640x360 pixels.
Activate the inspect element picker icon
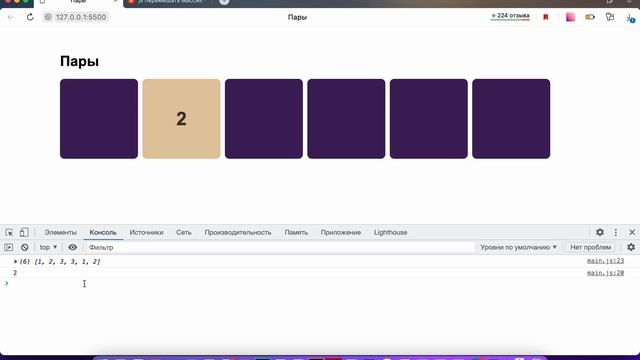pyautogui.click(x=9, y=232)
